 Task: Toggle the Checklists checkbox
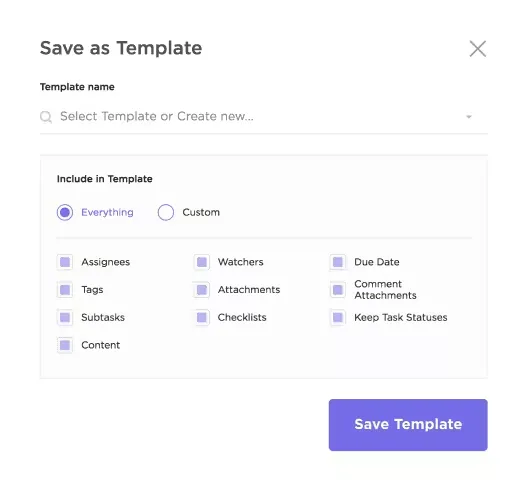(202, 317)
